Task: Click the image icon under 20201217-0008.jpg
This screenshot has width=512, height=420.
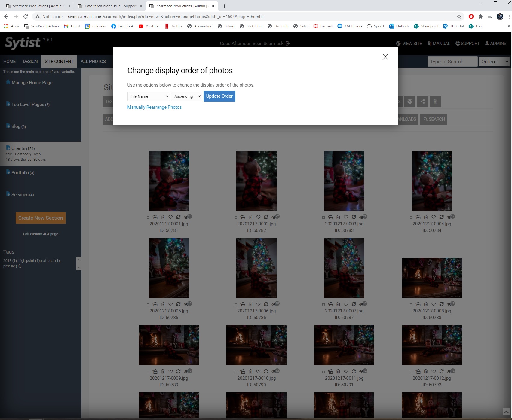Action: click(x=418, y=304)
